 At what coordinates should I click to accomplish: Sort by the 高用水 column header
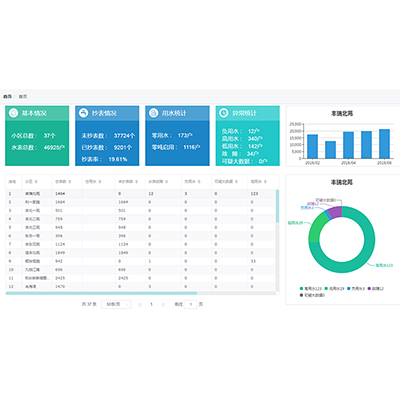[x=258, y=182]
